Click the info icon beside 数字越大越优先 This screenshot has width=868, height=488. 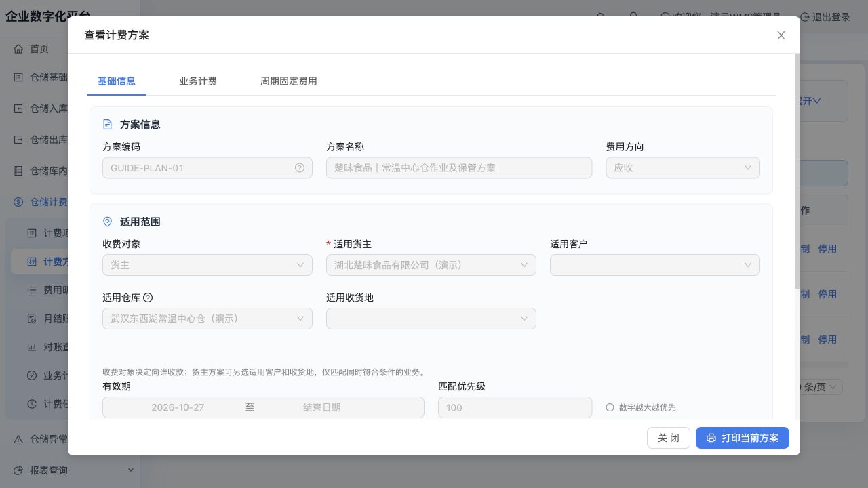click(610, 407)
